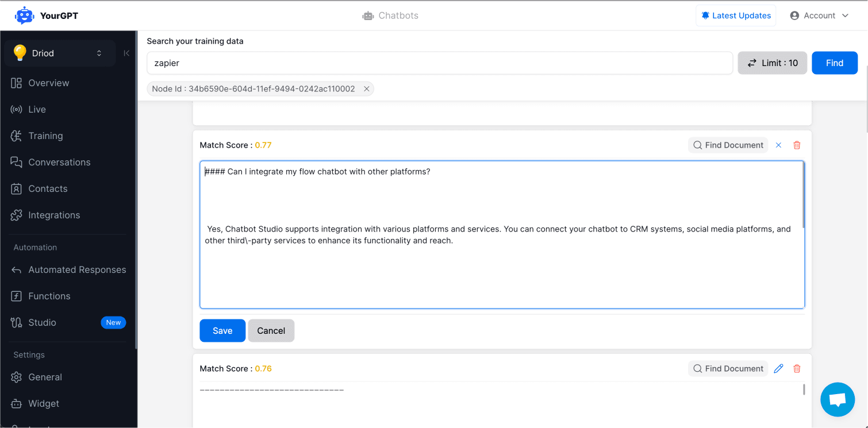The height and width of the screenshot is (428, 868).
Task: Open Latest Updates
Action: (736, 16)
